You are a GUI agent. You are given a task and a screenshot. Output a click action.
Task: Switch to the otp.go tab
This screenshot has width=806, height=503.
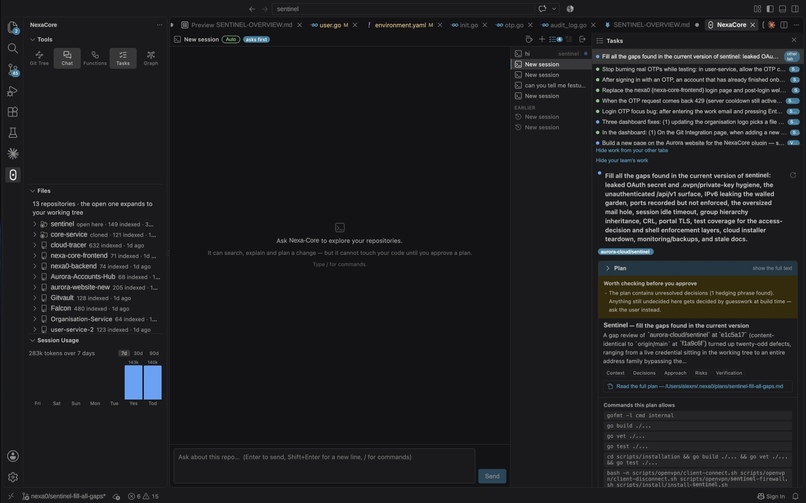pos(514,25)
